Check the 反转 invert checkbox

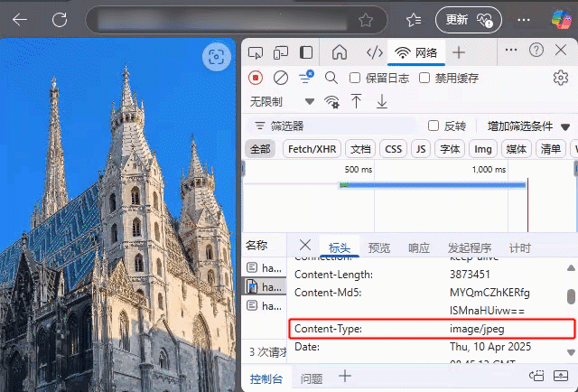(433, 126)
